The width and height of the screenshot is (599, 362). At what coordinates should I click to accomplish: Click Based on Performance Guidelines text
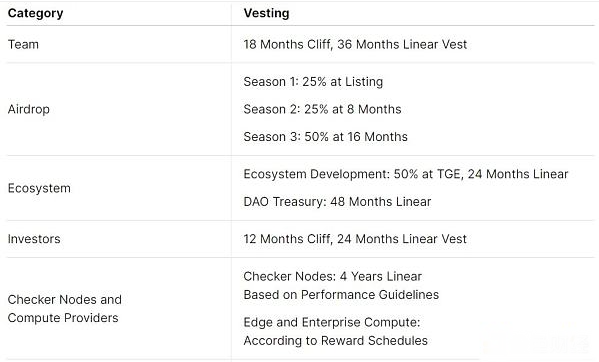pos(341,295)
